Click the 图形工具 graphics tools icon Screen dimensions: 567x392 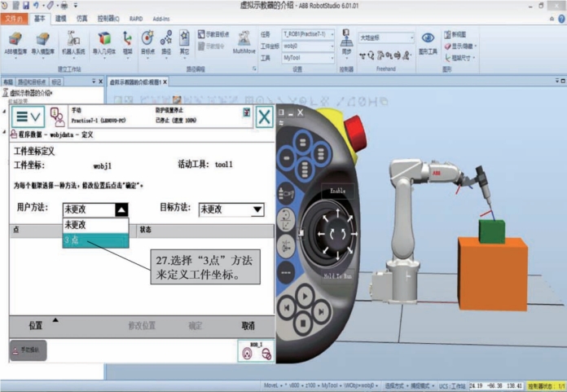point(428,42)
